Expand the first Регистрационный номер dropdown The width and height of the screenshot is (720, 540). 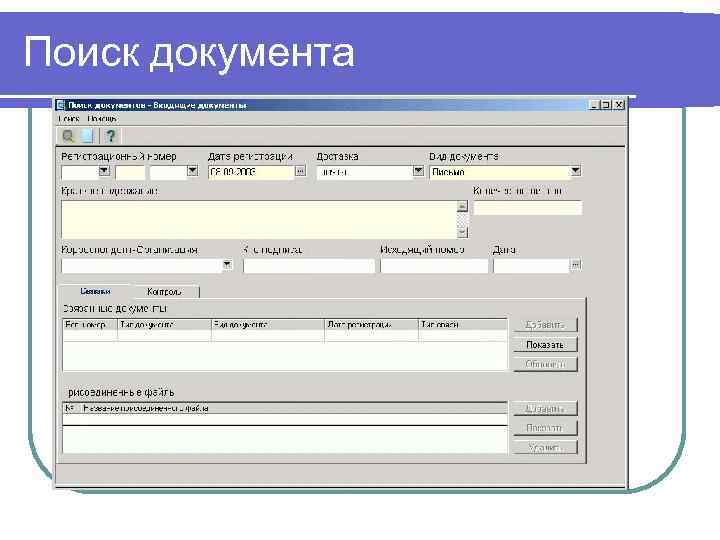point(104,171)
